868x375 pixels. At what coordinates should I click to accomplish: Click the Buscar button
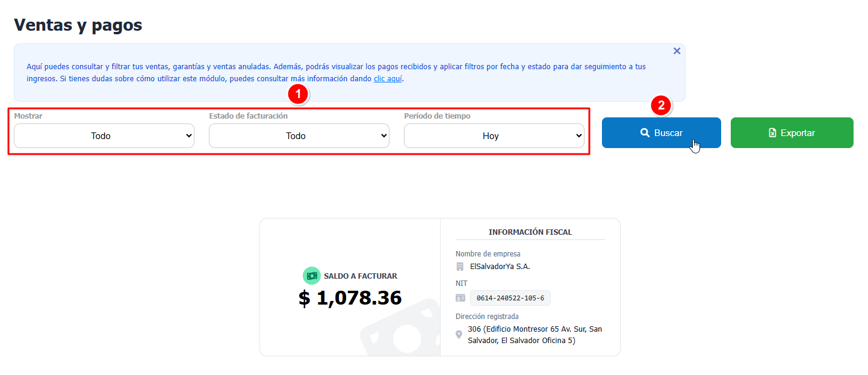coord(662,132)
